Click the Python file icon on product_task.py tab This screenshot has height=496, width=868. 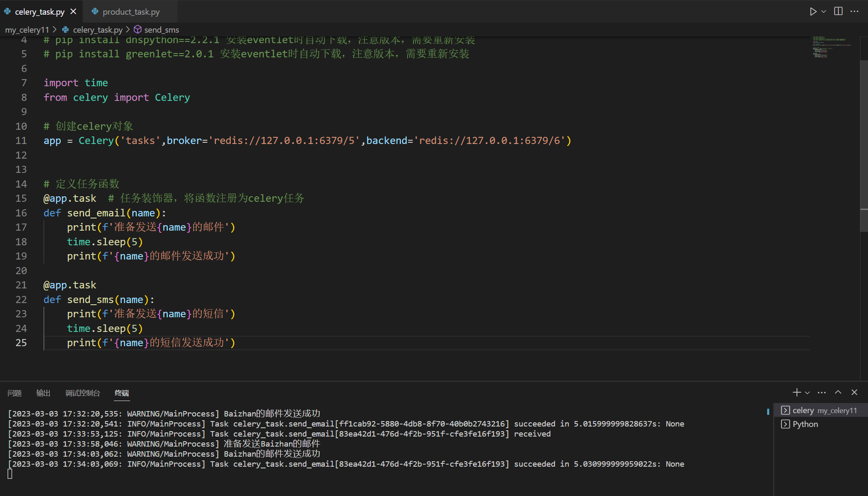pyautogui.click(x=95, y=12)
